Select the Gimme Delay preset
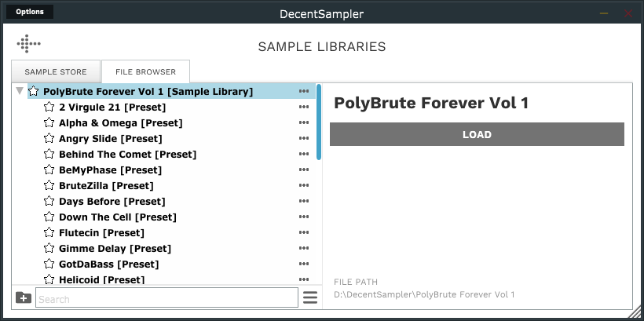Image resolution: width=644 pixels, height=321 pixels. [115, 249]
